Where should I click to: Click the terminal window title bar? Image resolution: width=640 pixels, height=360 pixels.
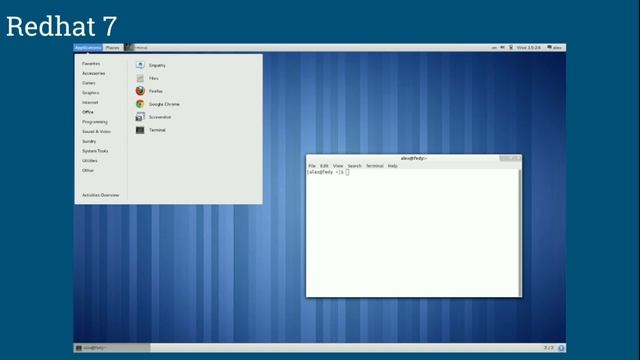(413, 158)
